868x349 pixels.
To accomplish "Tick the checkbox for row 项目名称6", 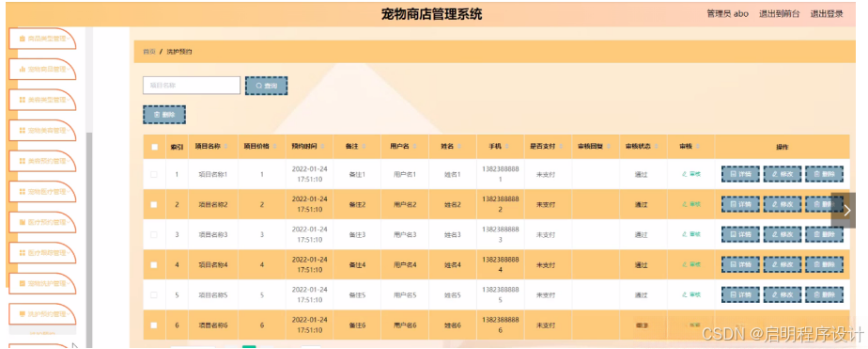I will 154,325.
